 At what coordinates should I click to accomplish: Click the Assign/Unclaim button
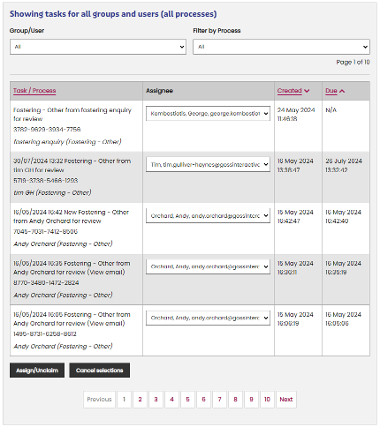(x=37, y=370)
